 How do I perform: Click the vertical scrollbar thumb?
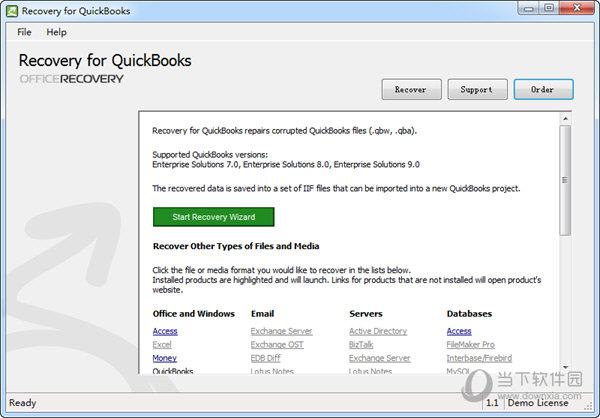pyautogui.click(x=565, y=180)
